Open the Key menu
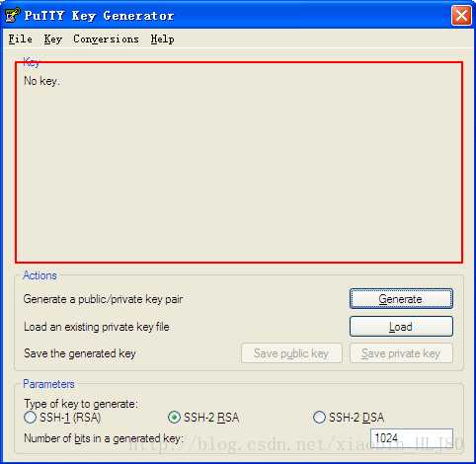Screen dimensions: 476x464 (x=53, y=39)
